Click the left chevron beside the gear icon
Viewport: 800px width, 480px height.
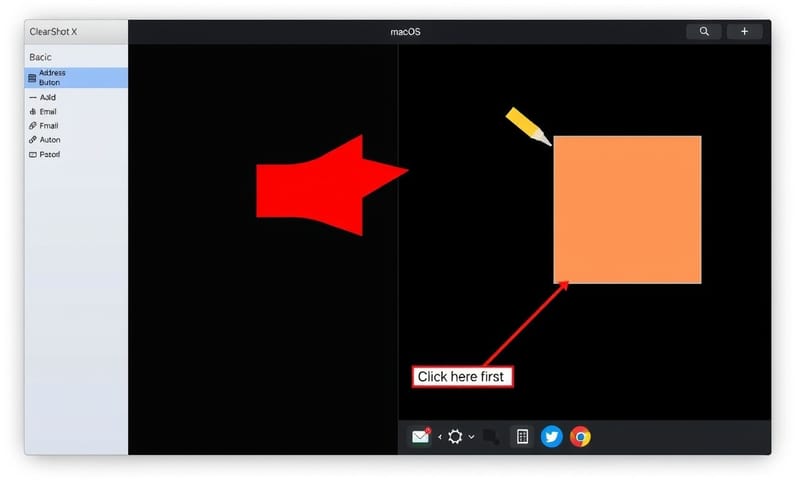click(x=440, y=437)
